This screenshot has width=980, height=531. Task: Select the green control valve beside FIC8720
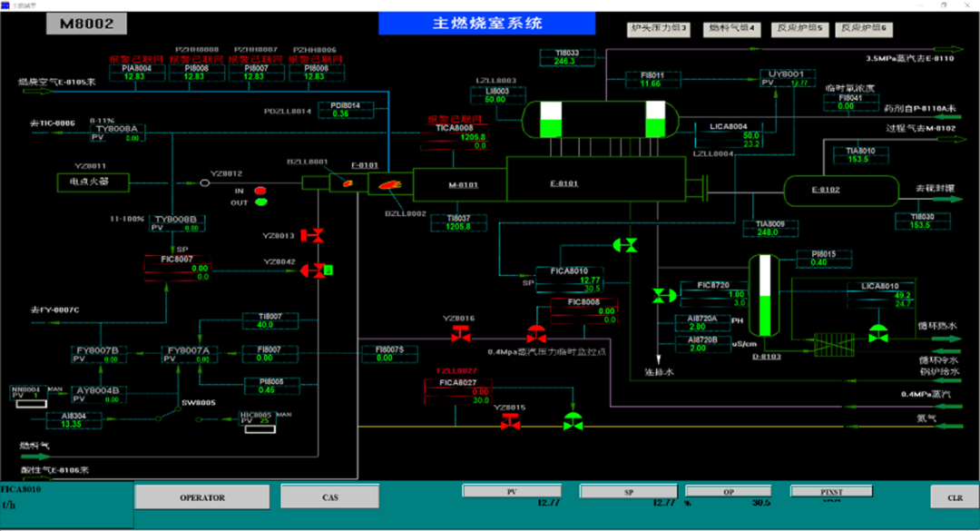click(663, 295)
